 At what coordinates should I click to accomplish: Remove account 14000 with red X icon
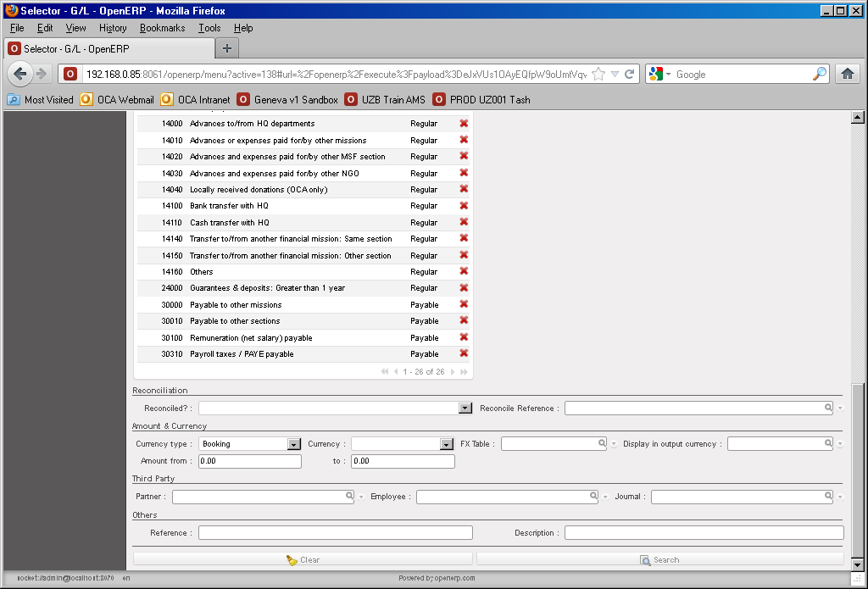464,124
